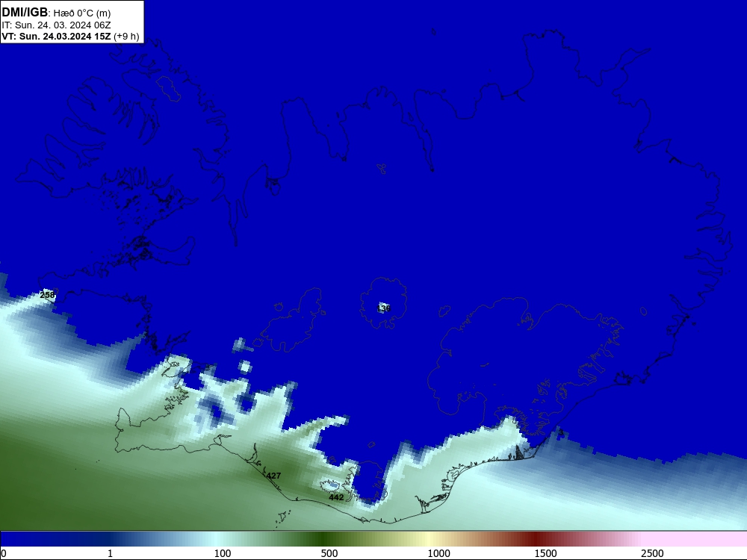Click the 136 value inside the glacier
This screenshot has width=747, height=560.
[383, 308]
